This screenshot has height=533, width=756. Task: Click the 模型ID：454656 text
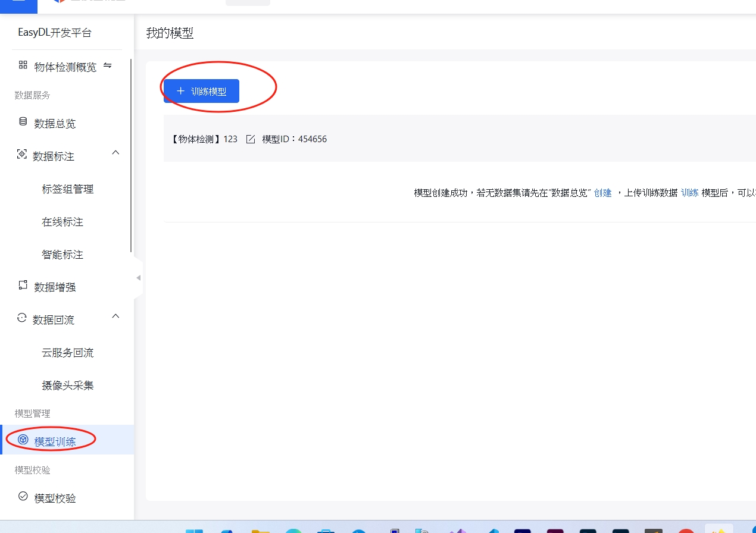pos(295,139)
